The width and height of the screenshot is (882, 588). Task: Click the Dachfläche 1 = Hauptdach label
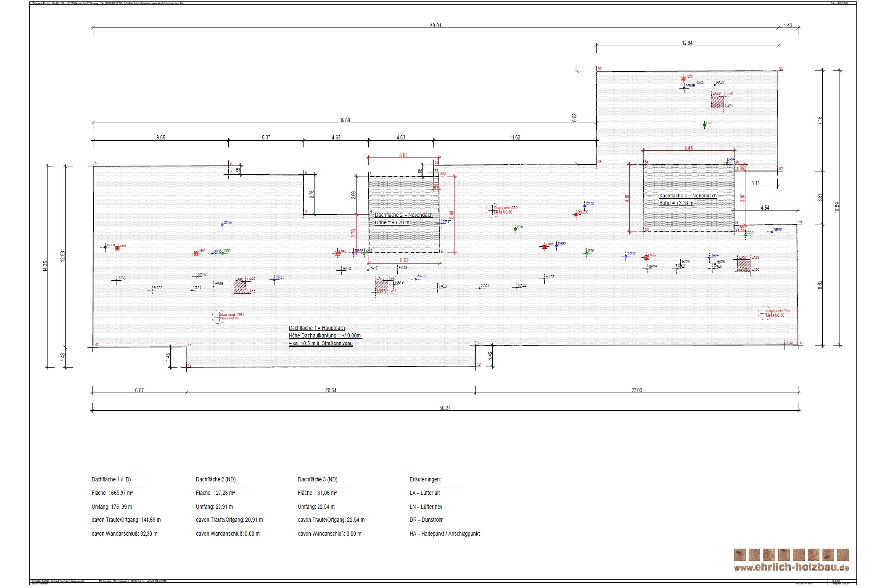tap(317, 328)
